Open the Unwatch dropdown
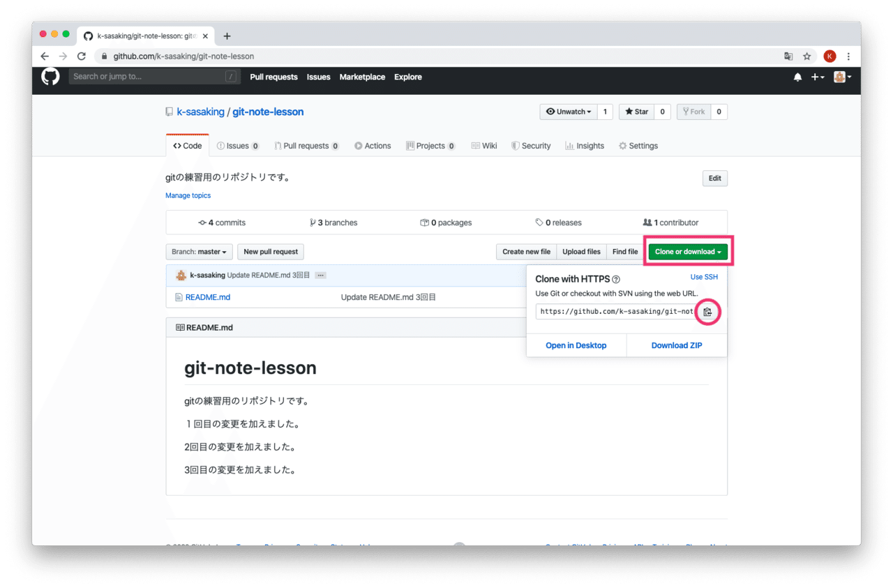893x588 pixels. pyautogui.click(x=569, y=112)
